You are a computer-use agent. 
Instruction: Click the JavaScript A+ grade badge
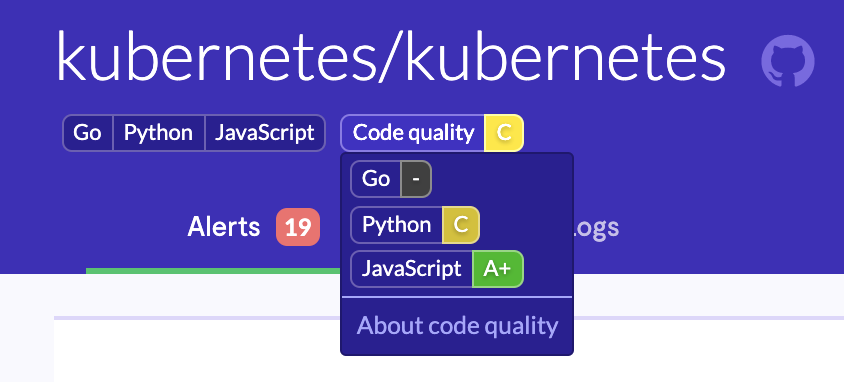click(497, 269)
